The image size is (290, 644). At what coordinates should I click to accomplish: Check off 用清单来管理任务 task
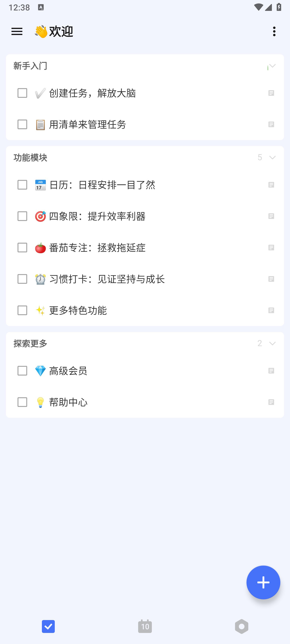tap(22, 125)
